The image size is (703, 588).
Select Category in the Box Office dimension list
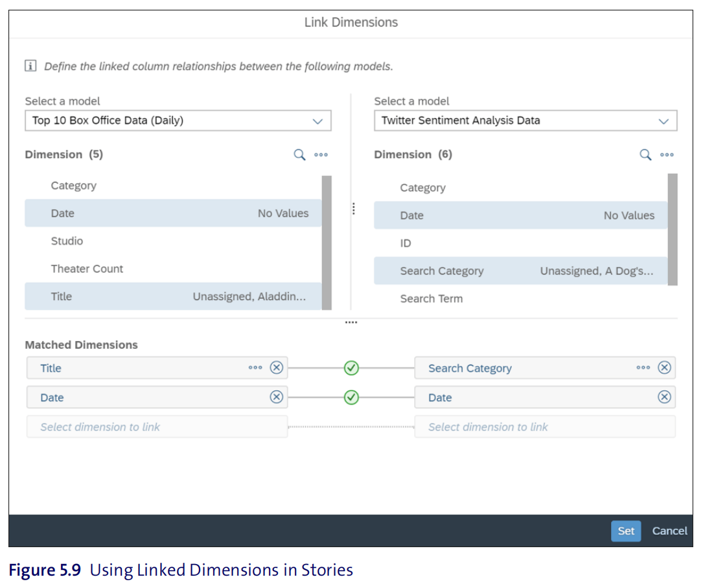click(x=173, y=185)
